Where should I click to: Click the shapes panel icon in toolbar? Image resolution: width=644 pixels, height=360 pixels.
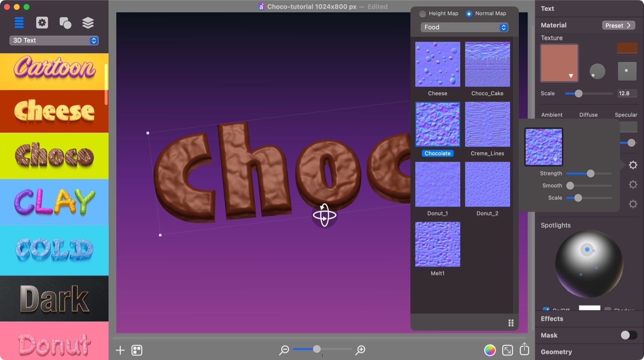coord(65,22)
